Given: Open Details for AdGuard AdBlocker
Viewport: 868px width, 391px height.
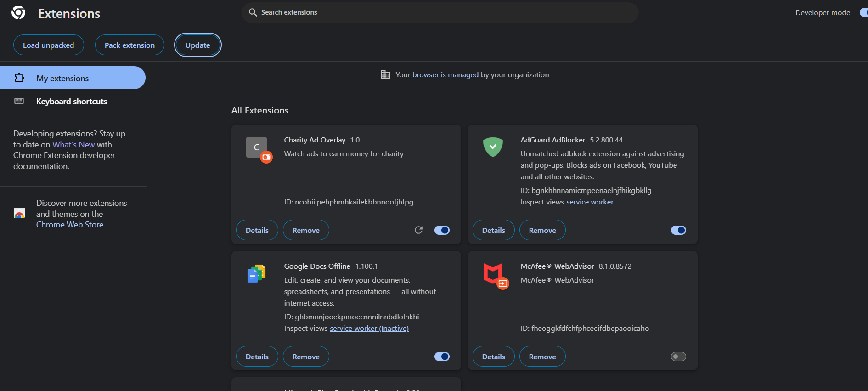Looking at the screenshot, I should tap(494, 230).
